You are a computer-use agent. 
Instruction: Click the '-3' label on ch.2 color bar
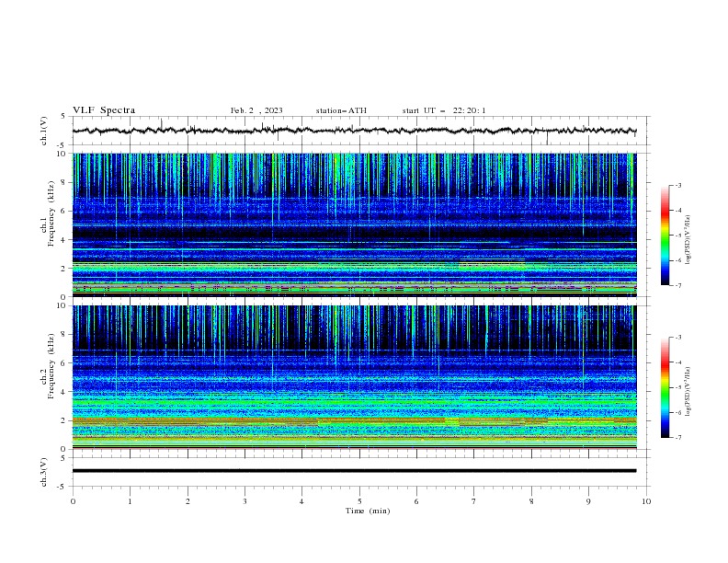coord(677,338)
